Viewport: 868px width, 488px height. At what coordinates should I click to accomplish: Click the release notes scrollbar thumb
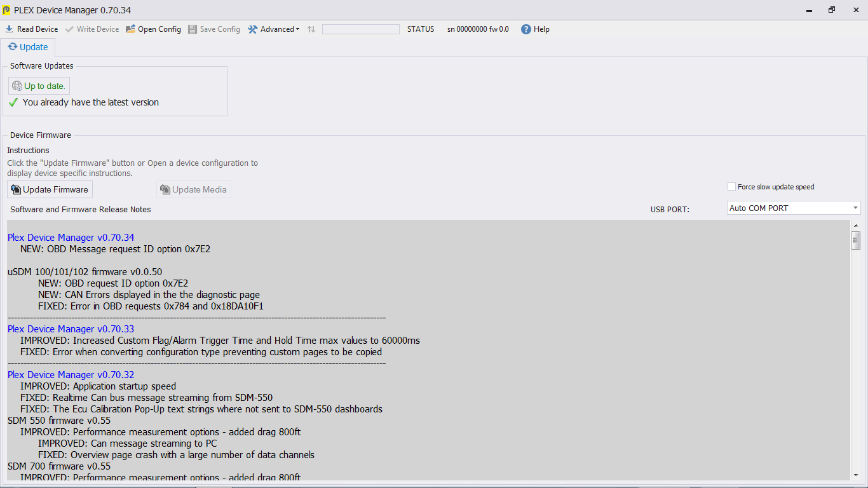pyautogui.click(x=856, y=241)
